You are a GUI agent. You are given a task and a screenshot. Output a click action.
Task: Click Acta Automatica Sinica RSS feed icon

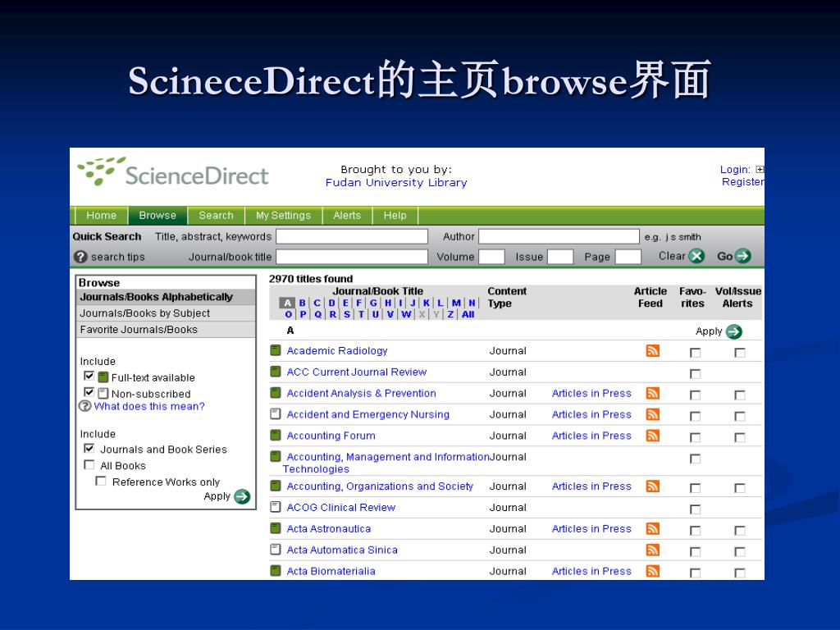652,550
